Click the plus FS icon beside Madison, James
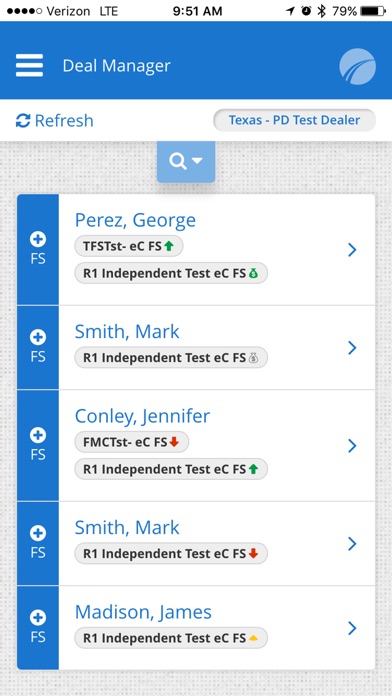Viewport: 392px width, 696px height. tap(38, 627)
